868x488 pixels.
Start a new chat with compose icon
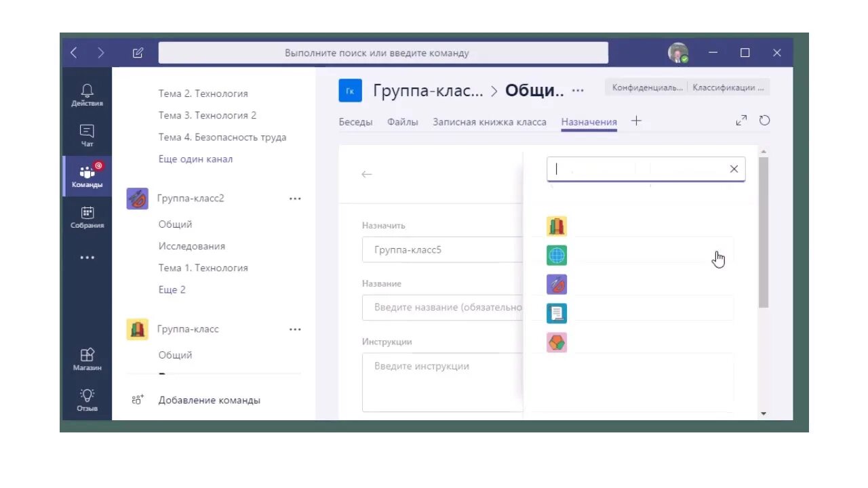(138, 53)
